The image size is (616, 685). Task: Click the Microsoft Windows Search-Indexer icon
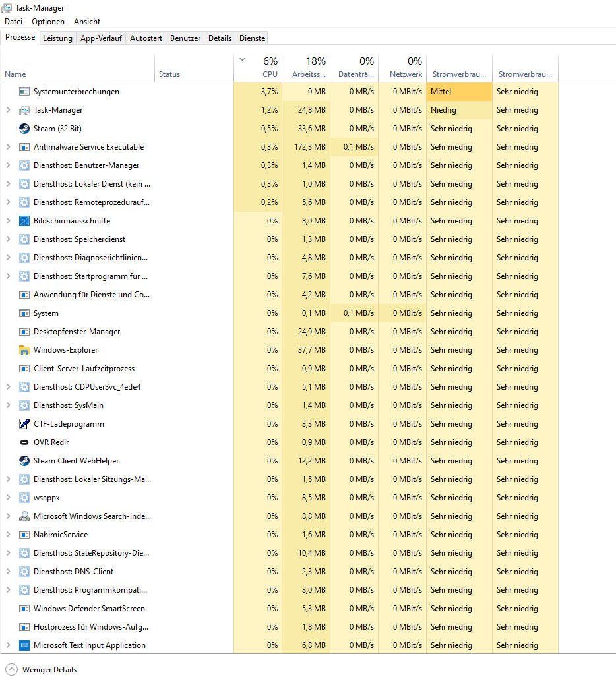[24, 516]
